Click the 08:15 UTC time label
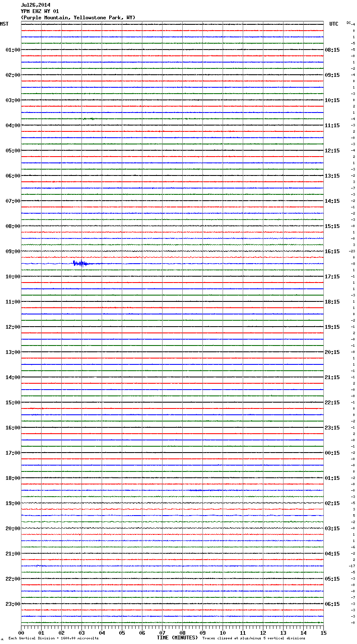This screenshot has width=357, height=644. (x=332, y=50)
